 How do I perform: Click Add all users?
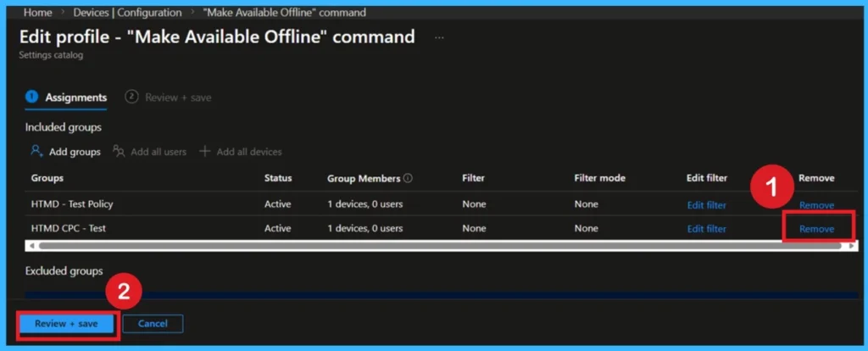(x=159, y=152)
